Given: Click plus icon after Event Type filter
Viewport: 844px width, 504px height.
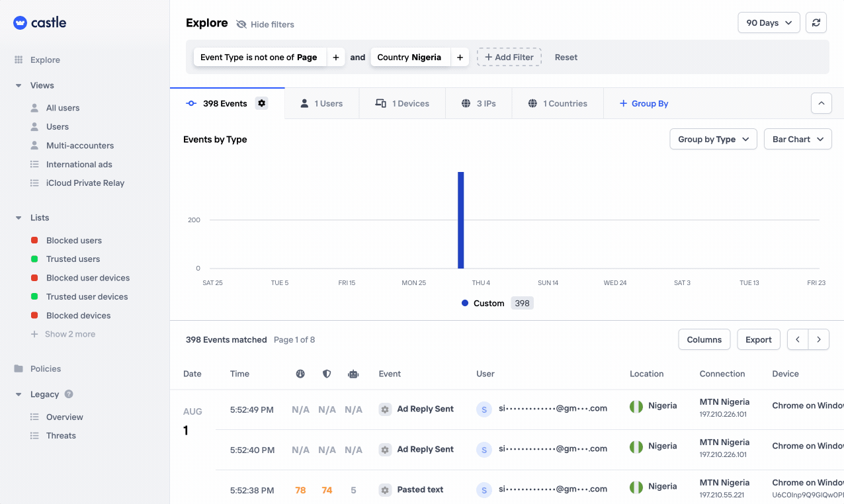Looking at the screenshot, I should [x=336, y=58].
